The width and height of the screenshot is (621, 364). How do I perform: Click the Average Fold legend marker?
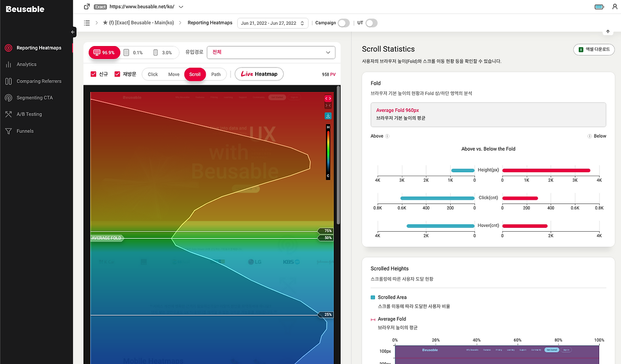(x=373, y=319)
